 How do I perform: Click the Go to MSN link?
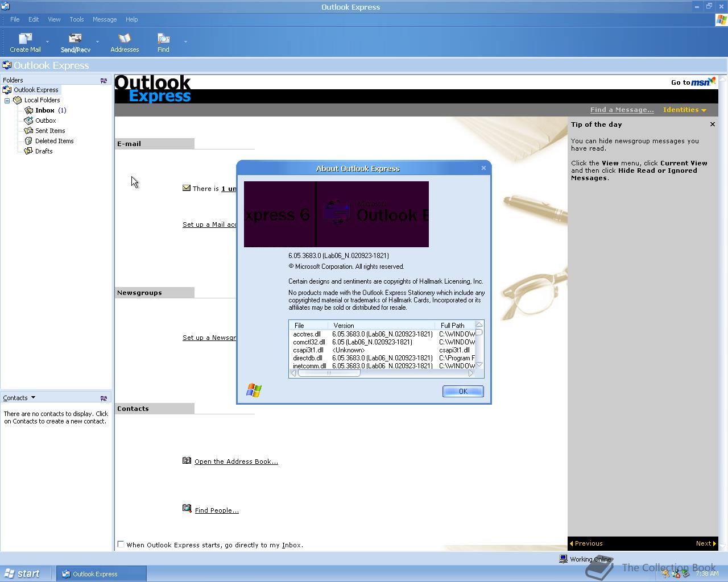click(x=693, y=82)
